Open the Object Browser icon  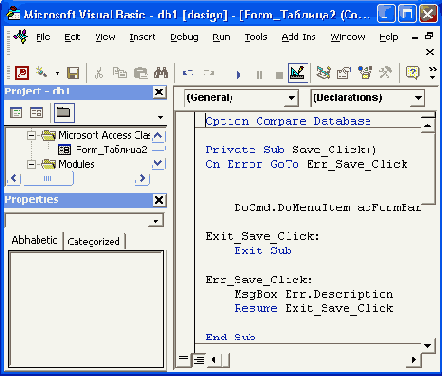pyautogui.click(x=365, y=73)
